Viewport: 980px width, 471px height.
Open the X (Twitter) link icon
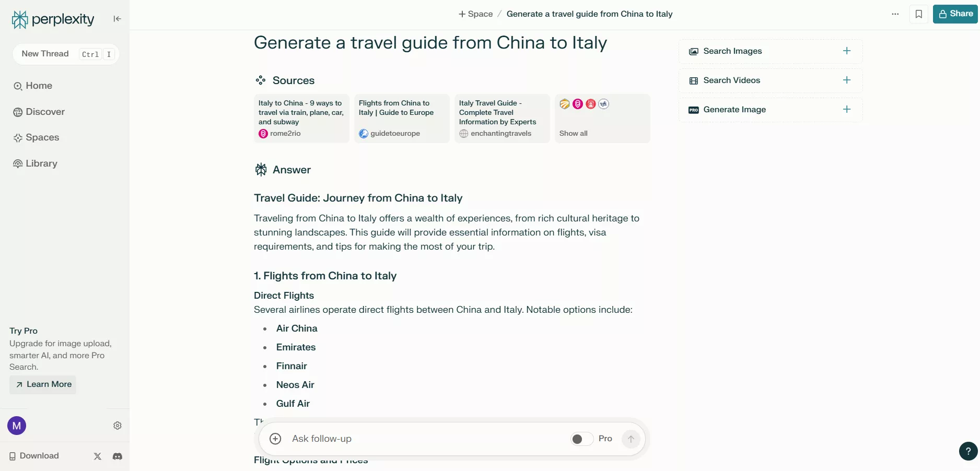(x=98, y=456)
